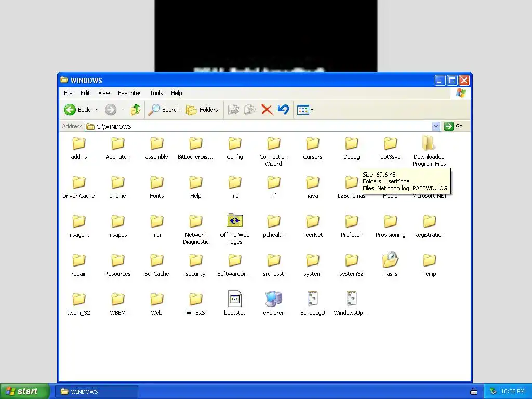
Task: Select the msagent folder
Action: 79,227
